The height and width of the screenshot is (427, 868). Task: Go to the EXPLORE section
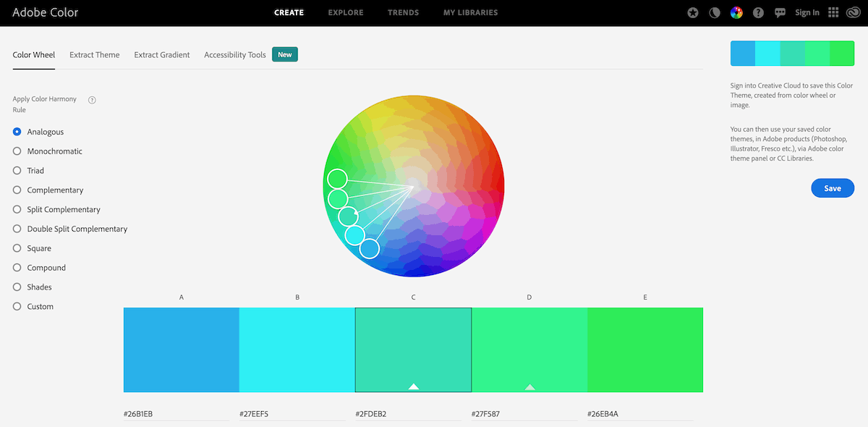(x=346, y=12)
